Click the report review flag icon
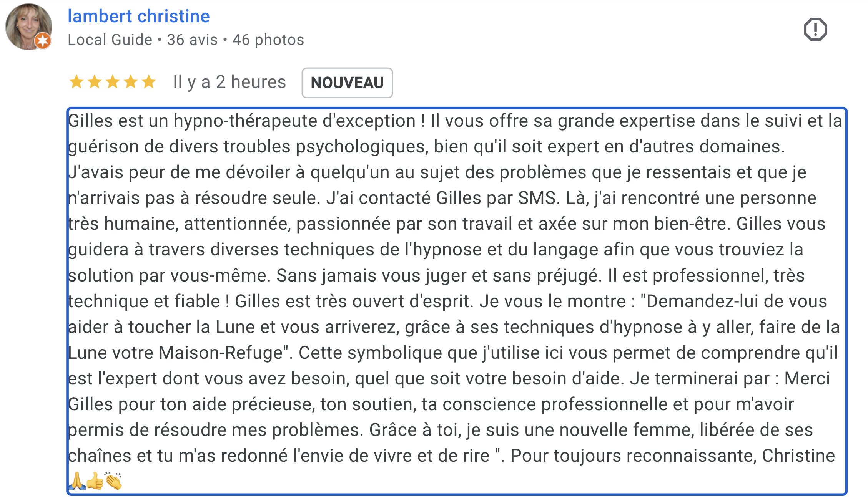 (x=815, y=29)
